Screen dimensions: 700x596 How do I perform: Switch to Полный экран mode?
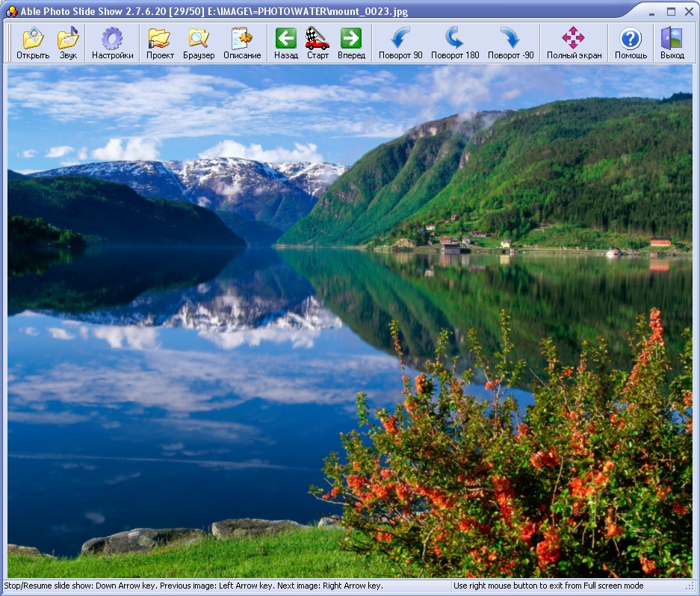[x=574, y=43]
